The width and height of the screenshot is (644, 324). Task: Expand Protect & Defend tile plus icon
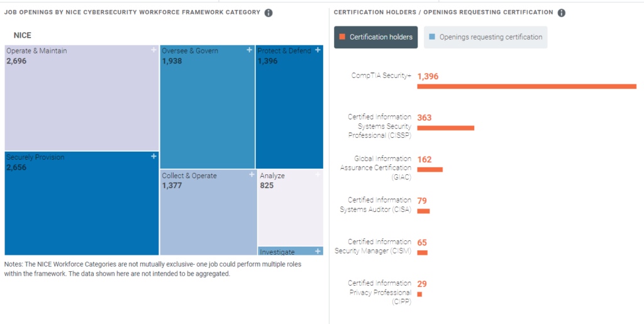pyautogui.click(x=318, y=50)
